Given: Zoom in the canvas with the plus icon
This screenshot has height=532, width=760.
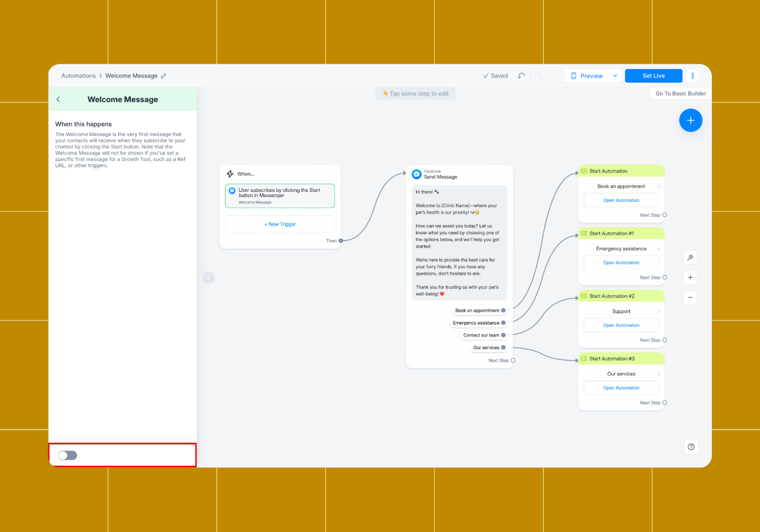Looking at the screenshot, I should pos(690,277).
